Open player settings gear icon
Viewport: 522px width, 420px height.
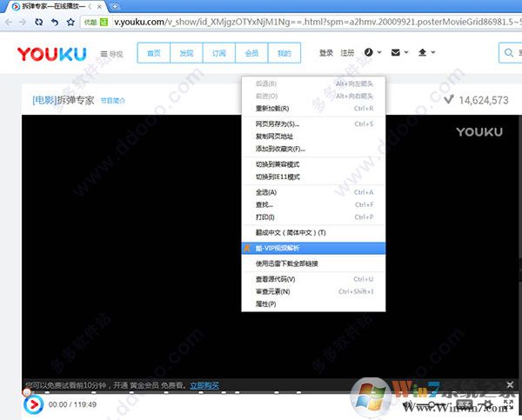click(x=488, y=404)
